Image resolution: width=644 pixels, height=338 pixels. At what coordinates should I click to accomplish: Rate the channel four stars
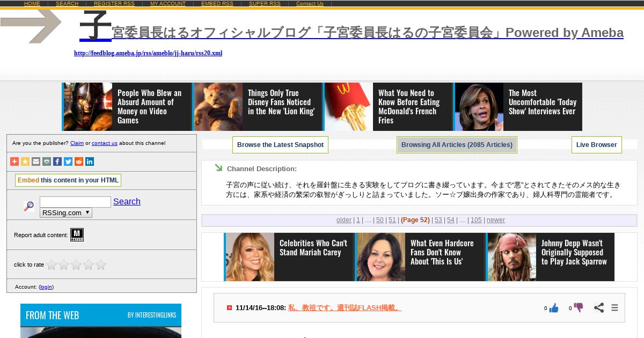(x=89, y=264)
